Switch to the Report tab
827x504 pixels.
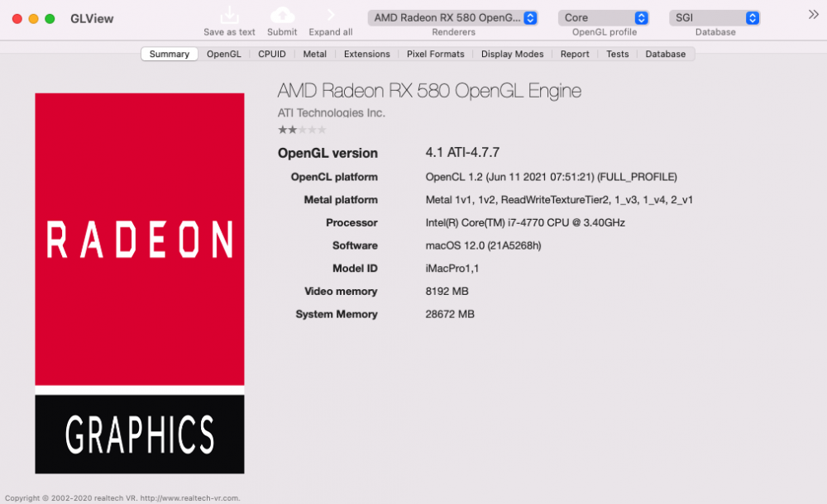click(x=575, y=54)
